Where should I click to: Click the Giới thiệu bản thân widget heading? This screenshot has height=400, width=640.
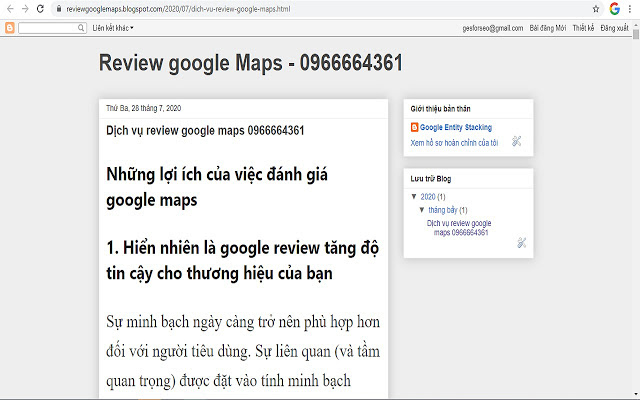click(440, 109)
